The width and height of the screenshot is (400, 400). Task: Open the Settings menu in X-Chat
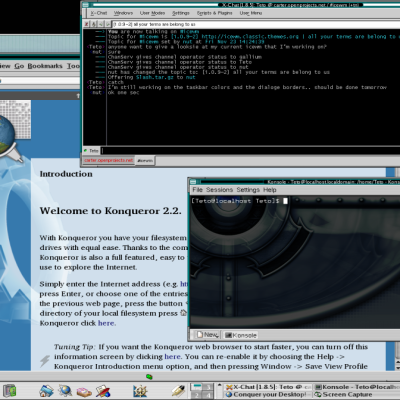click(181, 13)
